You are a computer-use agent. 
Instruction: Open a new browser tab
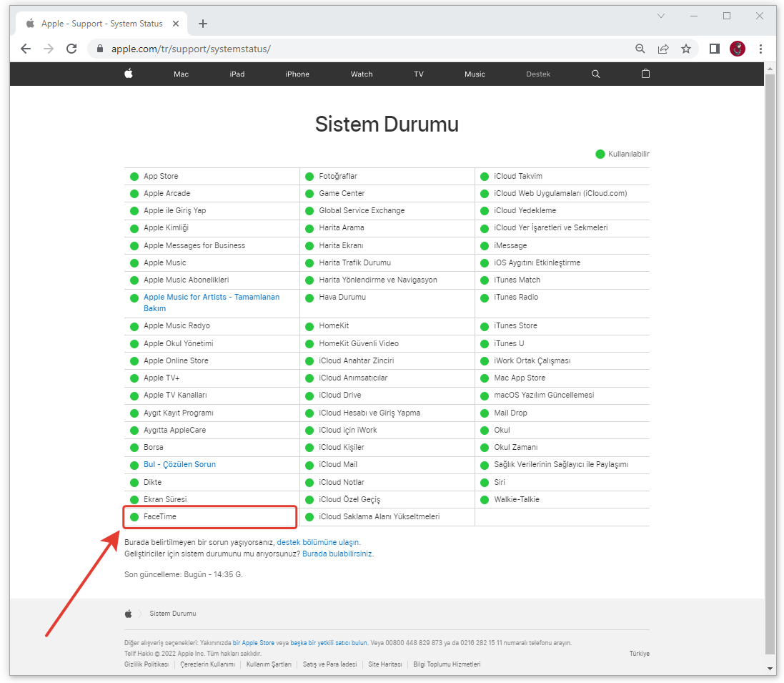203,24
